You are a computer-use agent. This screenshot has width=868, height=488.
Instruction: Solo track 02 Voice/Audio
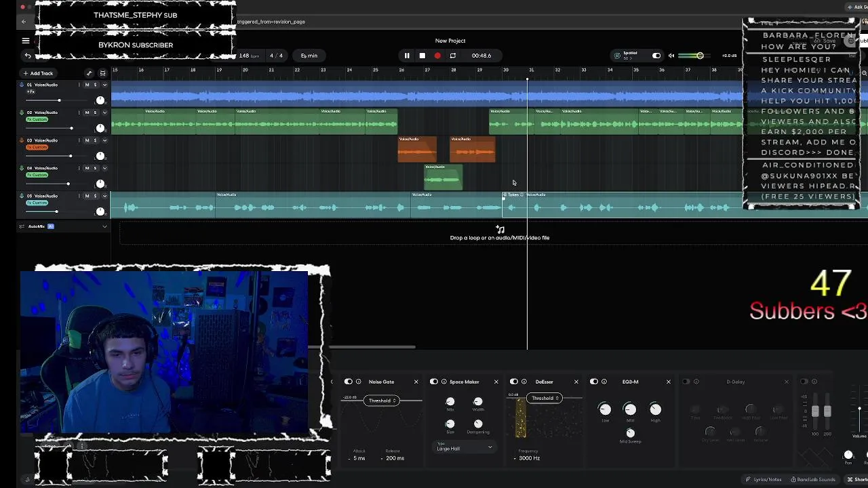click(95, 113)
